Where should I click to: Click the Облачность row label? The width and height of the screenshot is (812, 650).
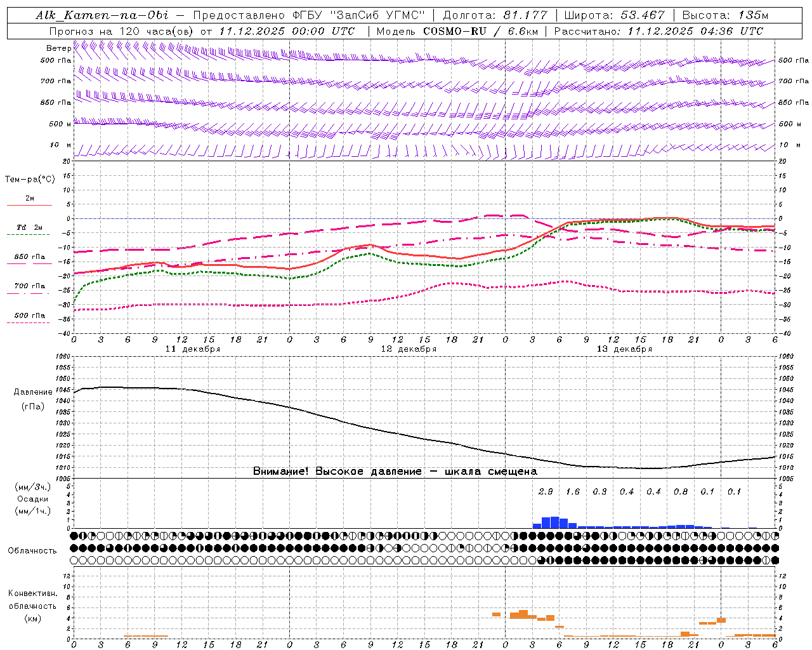point(32,550)
